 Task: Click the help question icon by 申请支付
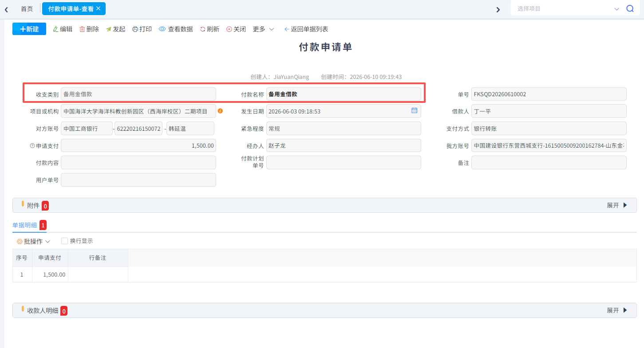32,146
